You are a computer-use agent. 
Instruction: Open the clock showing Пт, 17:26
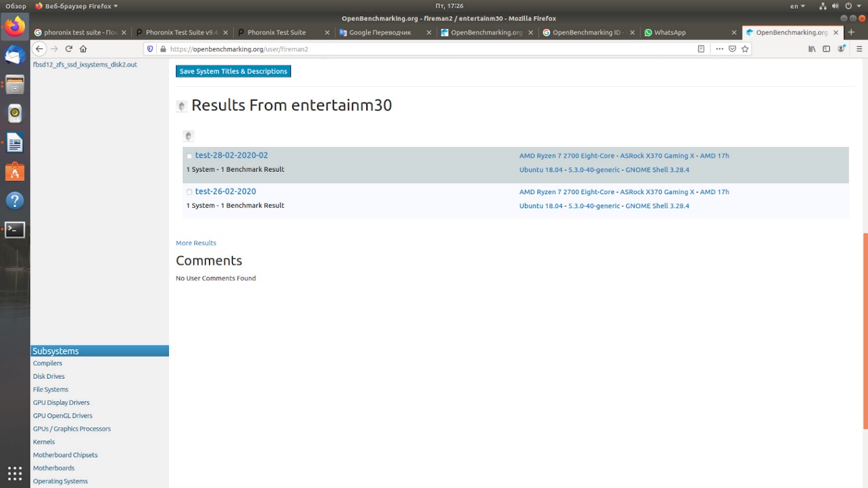pos(449,6)
